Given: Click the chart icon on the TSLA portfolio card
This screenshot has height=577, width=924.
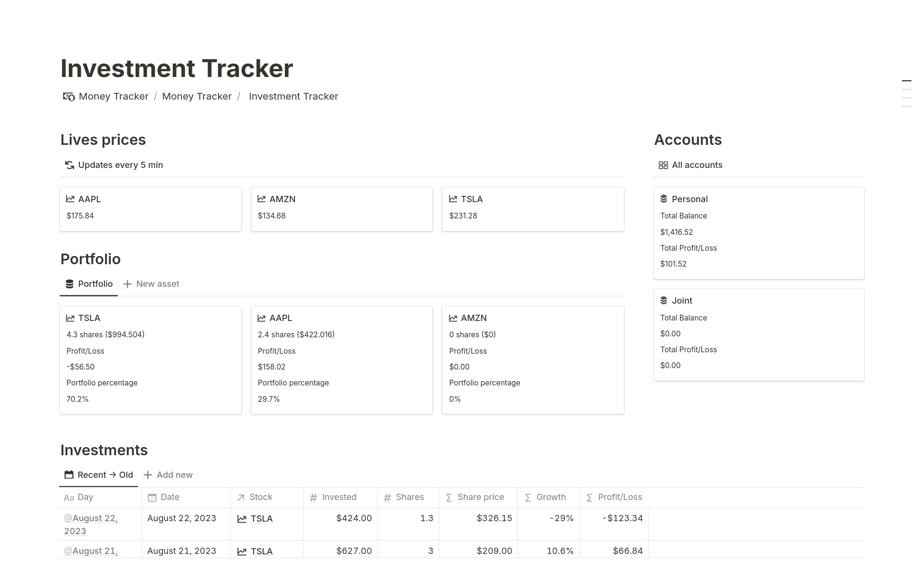Looking at the screenshot, I should tap(70, 318).
